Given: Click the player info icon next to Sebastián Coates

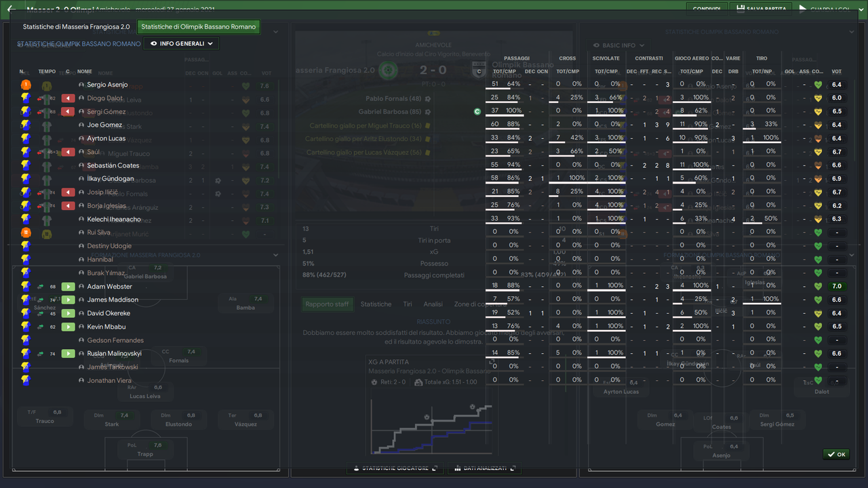Looking at the screenshot, I should click(81, 165).
